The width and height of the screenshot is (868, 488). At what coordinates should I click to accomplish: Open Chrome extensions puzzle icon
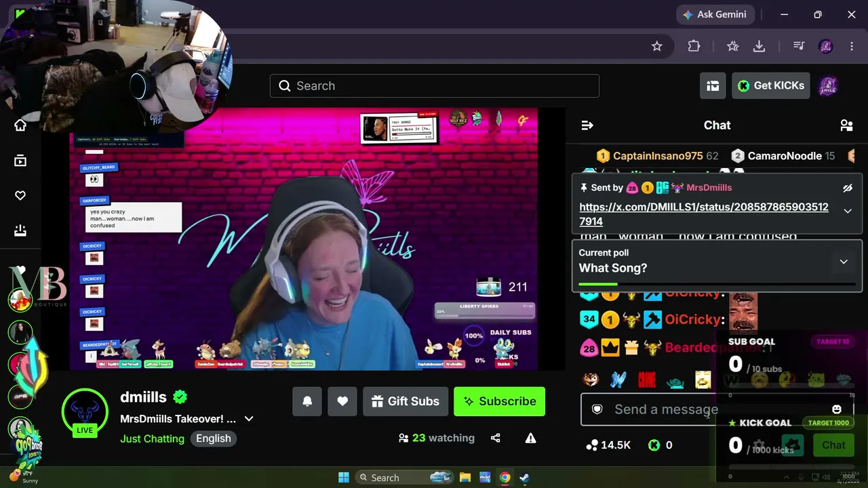coord(694,46)
